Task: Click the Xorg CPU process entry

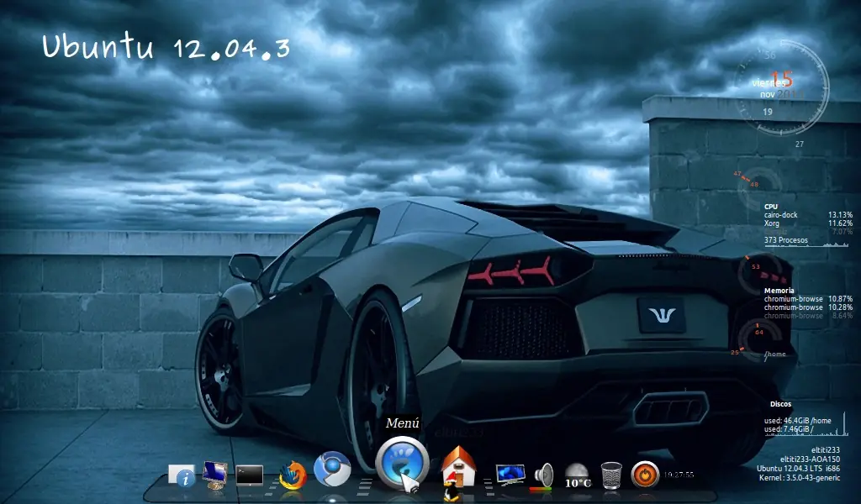Action: point(808,223)
